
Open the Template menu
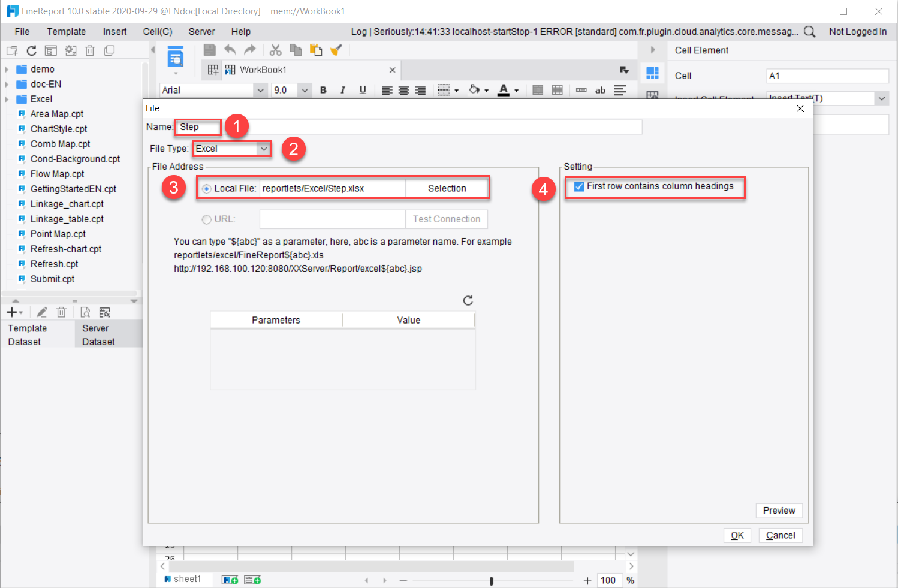click(67, 32)
